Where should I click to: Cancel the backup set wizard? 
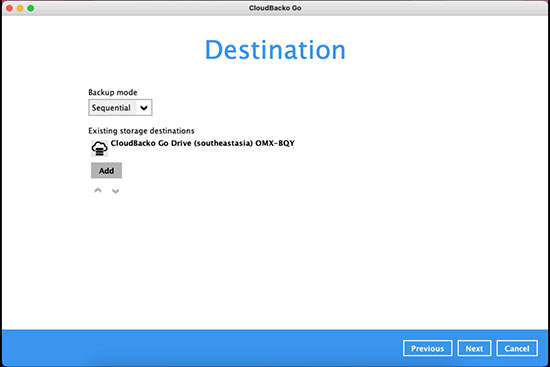pos(517,348)
